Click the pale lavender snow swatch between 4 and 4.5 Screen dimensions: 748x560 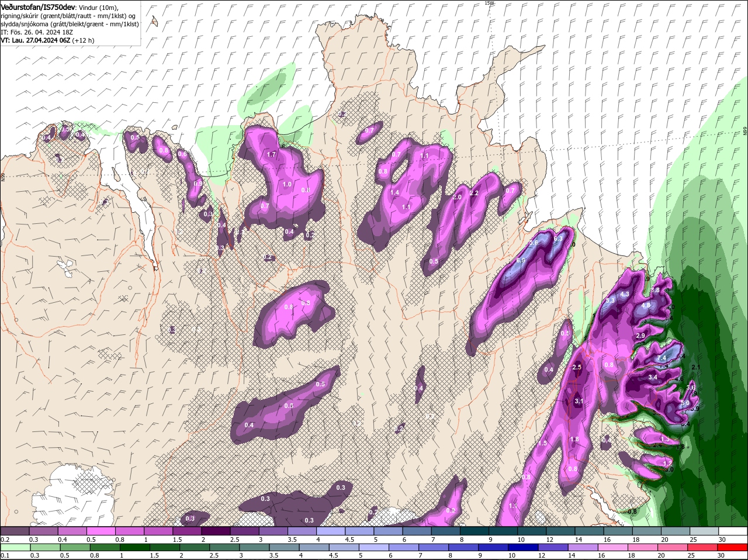(332, 531)
